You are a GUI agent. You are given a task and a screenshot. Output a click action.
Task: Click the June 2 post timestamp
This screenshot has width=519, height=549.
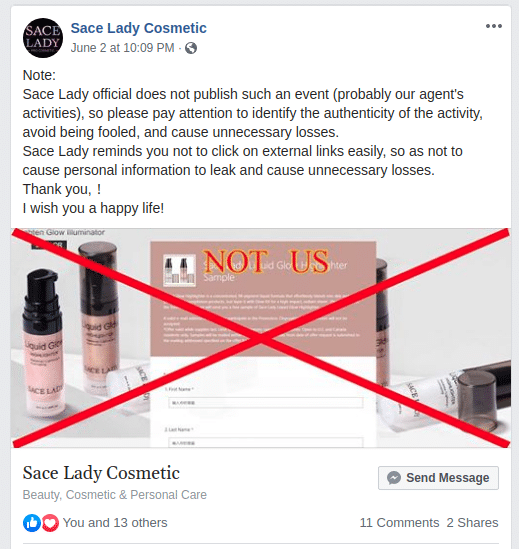(x=123, y=48)
